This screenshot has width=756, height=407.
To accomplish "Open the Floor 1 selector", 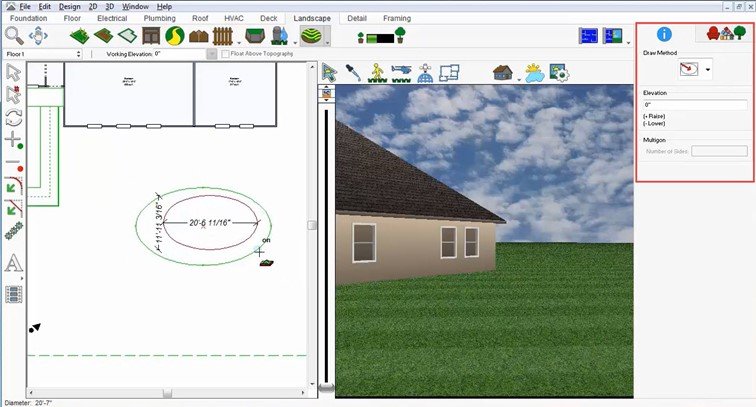I will coord(43,54).
